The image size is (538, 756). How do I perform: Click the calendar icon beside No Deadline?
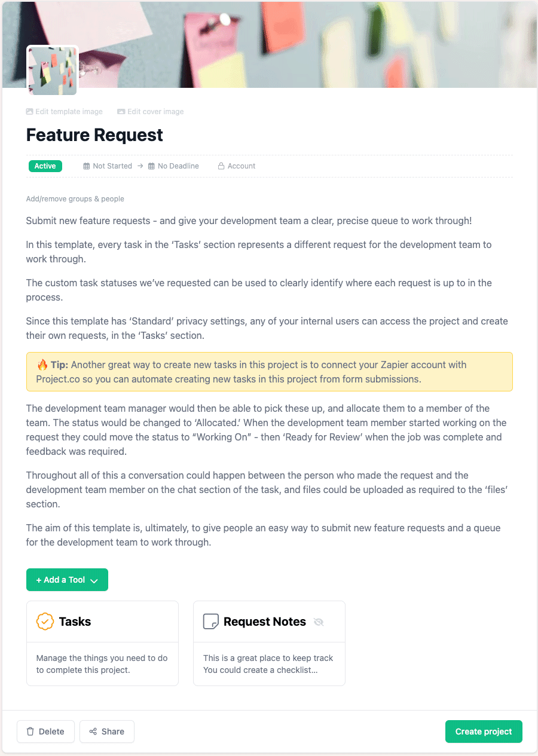click(151, 166)
